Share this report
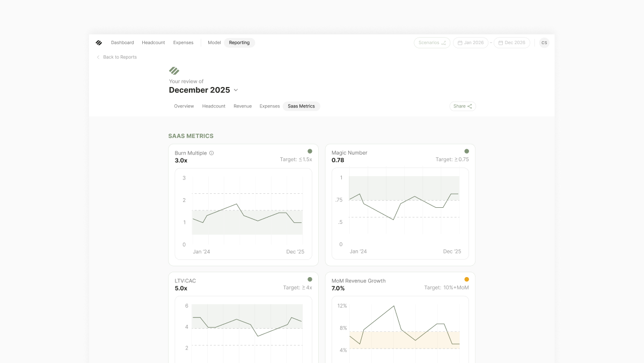Image resolution: width=644 pixels, height=363 pixels. point(463,106)
